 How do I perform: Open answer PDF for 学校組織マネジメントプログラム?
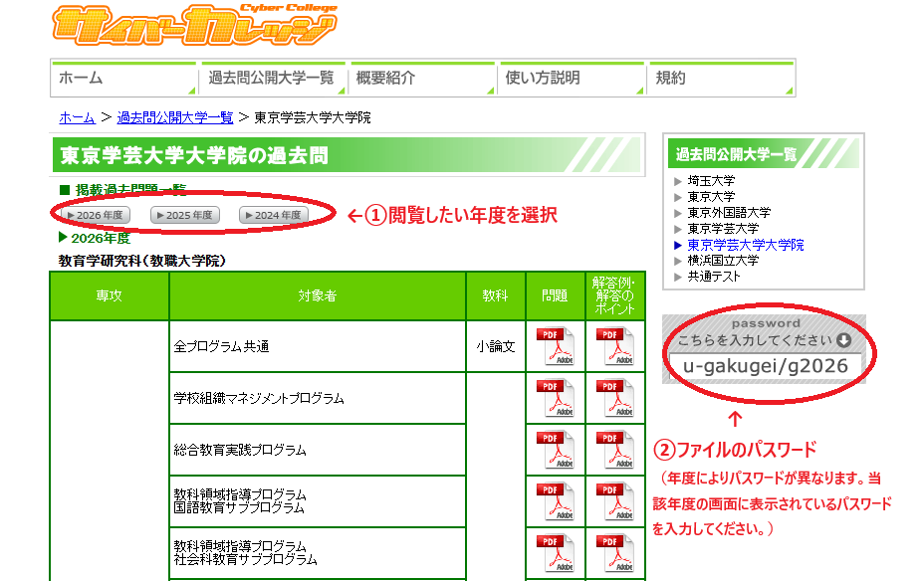click(614, 398)
